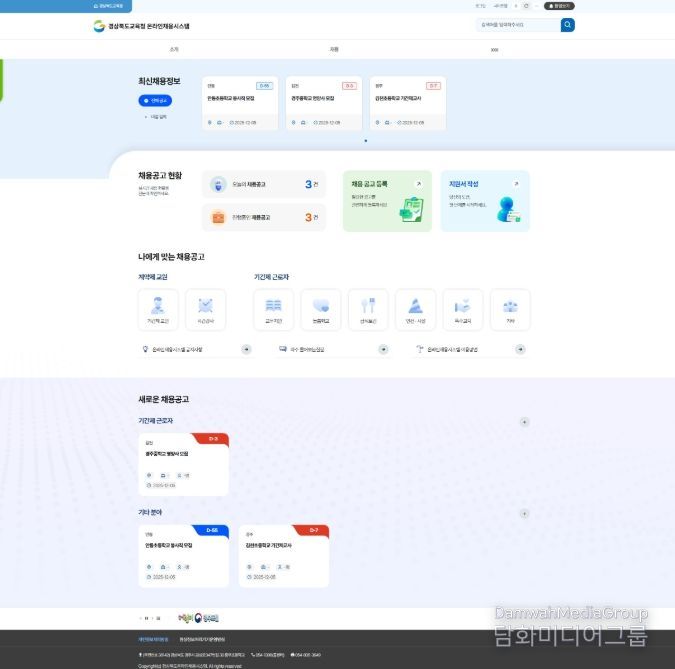Click the carousel pagination dot under job cards
Screen dimensions: 675x669
click(x=365, y=141)
